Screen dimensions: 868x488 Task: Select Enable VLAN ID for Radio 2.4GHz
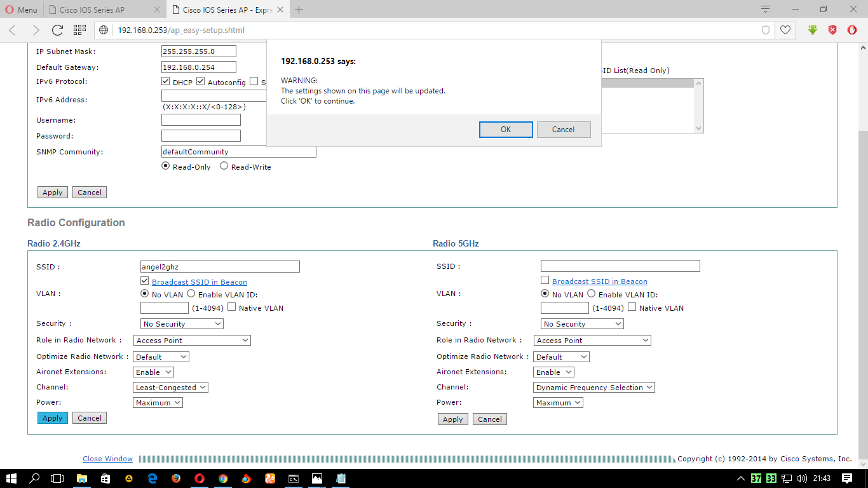(191, 294)
